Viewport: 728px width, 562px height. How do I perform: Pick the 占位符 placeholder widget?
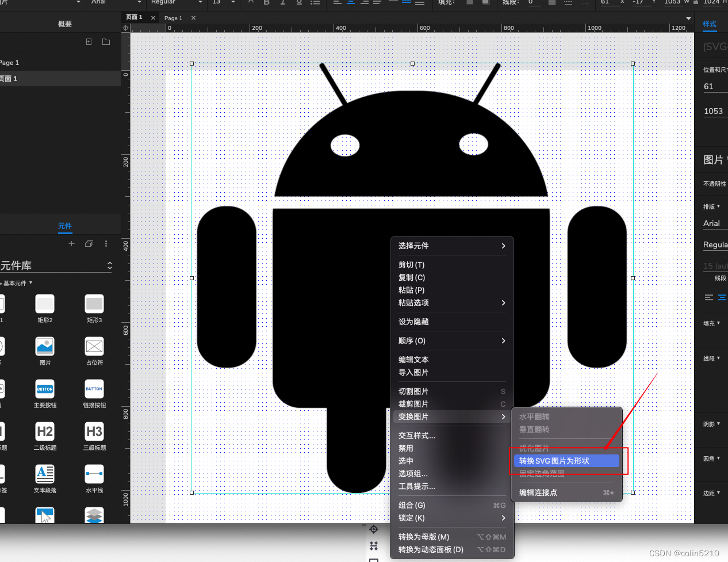coord(94,351)
